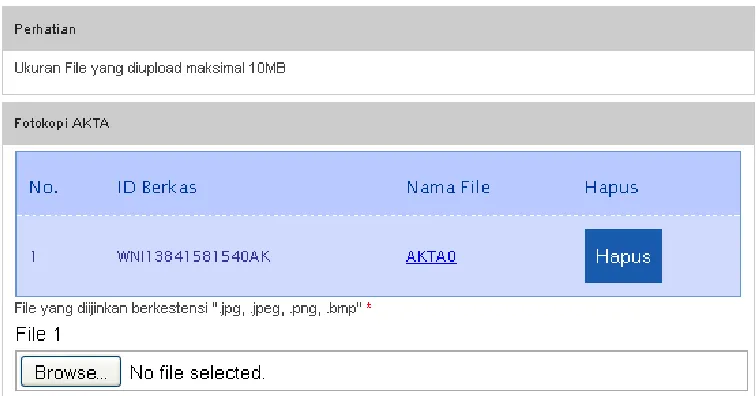Click ID value WNI13841581540AK
The image size is (756, 396).
[193, 256]
